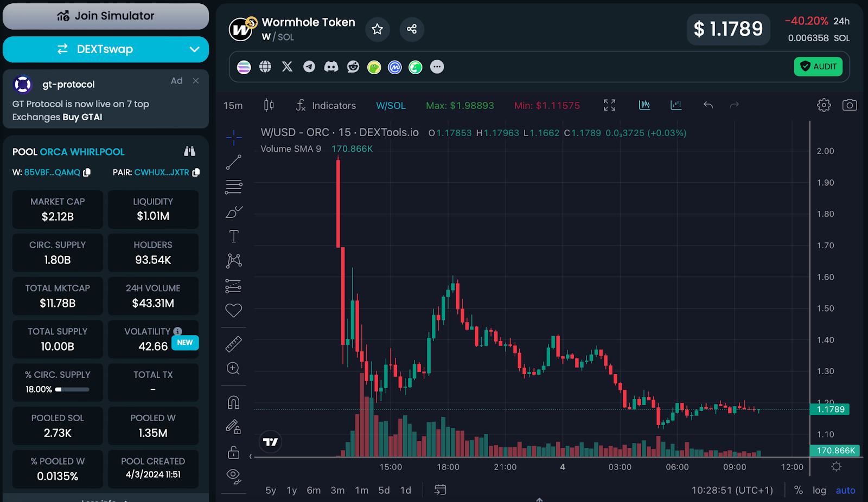This screenshot has height=502, width=868.
Task: Toggle auto scale on price axis
Action: click(845, 490)
